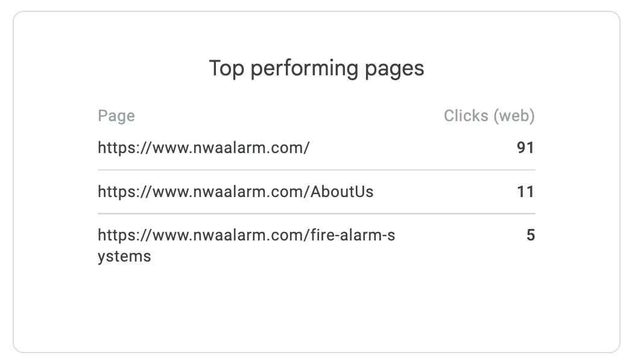Click the wrapped 'ystems' URL text
632x364 pixels.
point(124,256)
